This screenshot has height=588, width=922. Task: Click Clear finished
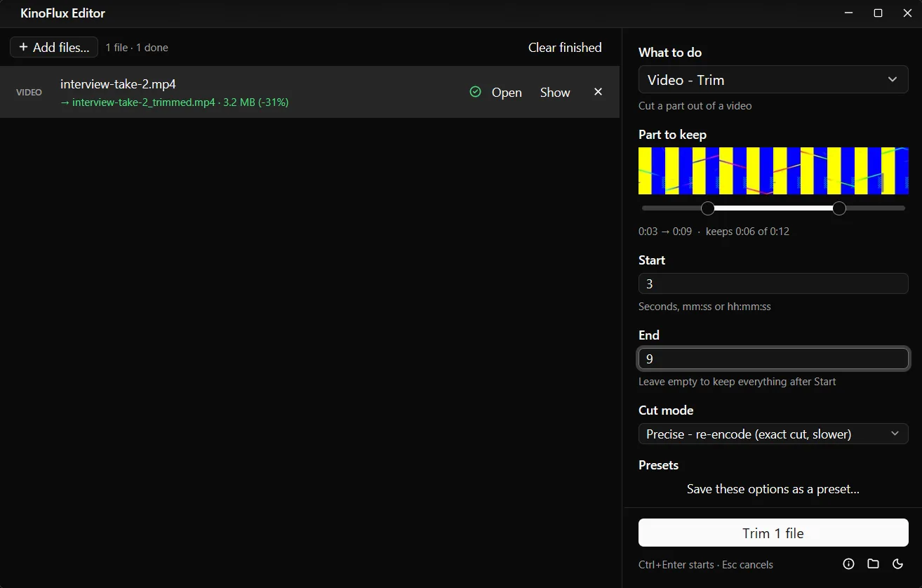click(565, 47)
